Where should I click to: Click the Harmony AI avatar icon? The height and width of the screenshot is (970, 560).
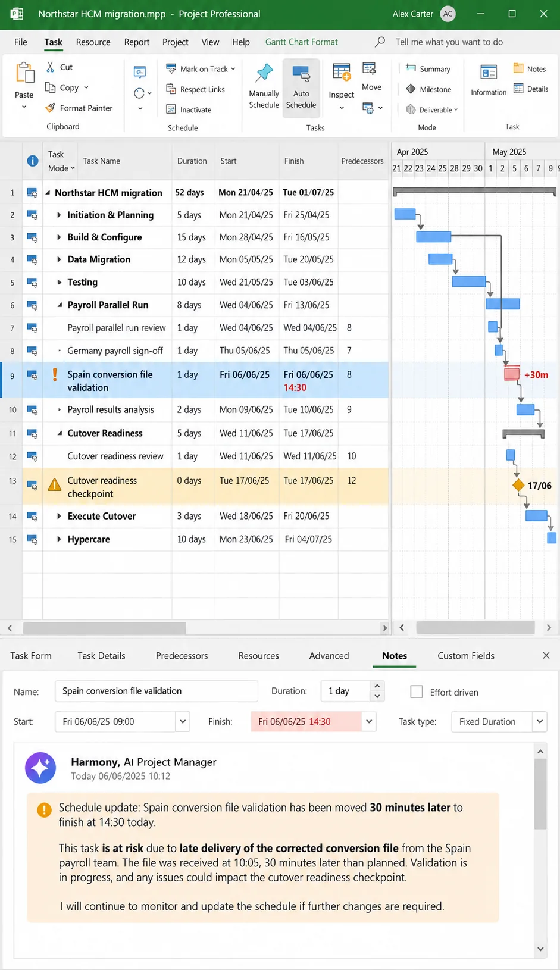tap(40, 768)
